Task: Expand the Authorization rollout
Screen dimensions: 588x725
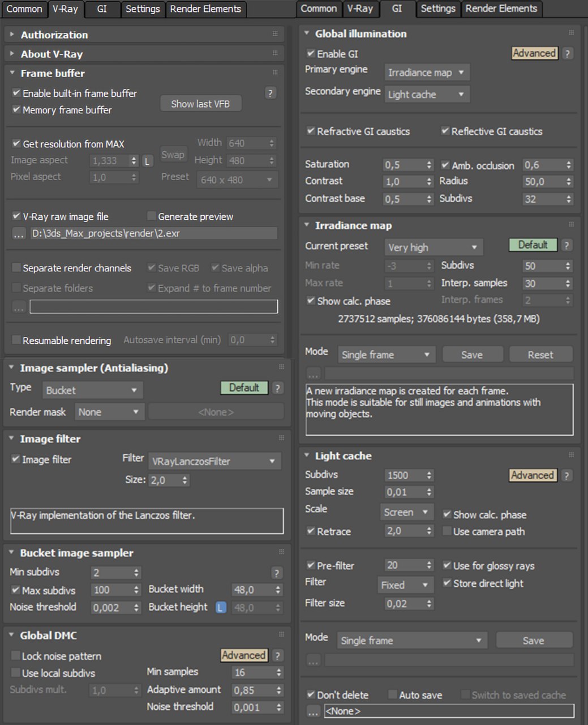Action: [12, 35]
